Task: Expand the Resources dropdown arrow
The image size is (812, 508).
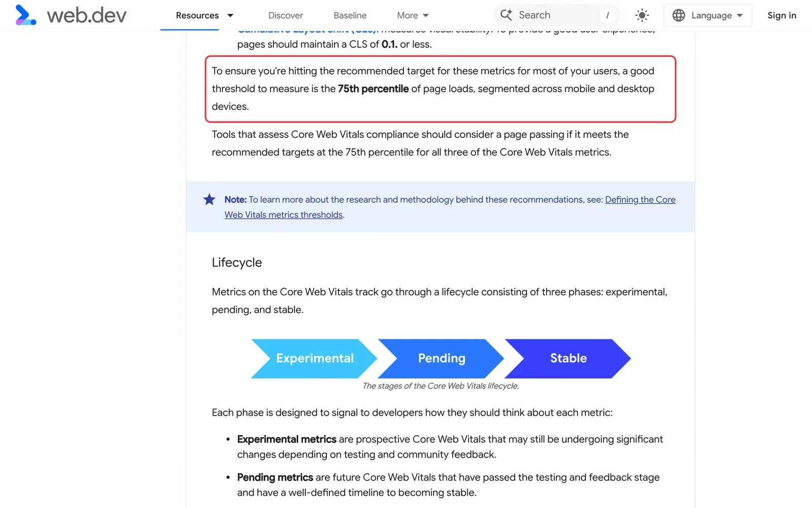Action: point(230,15)
